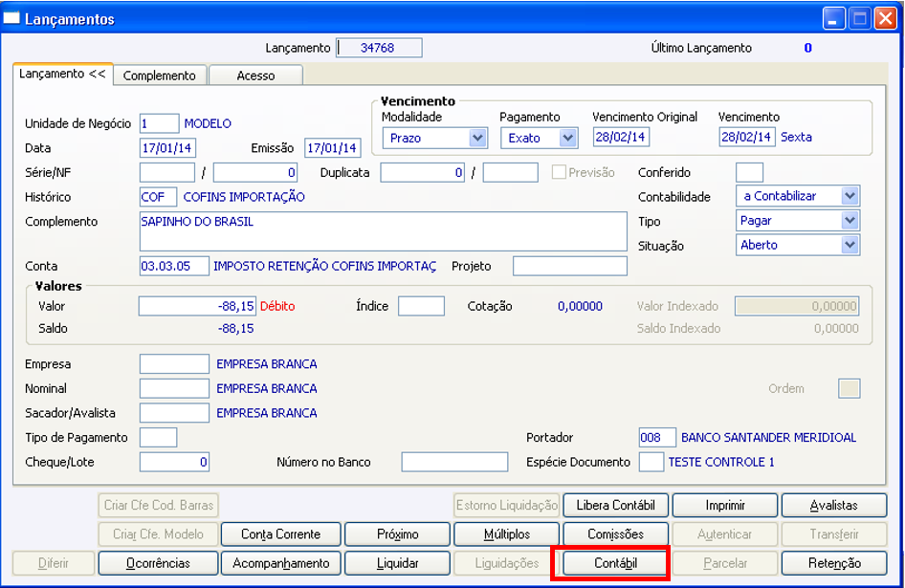Click the COFINS IMPORTAÇÃO description text
This screenshot has height=588, width=905.
(244, 197)
